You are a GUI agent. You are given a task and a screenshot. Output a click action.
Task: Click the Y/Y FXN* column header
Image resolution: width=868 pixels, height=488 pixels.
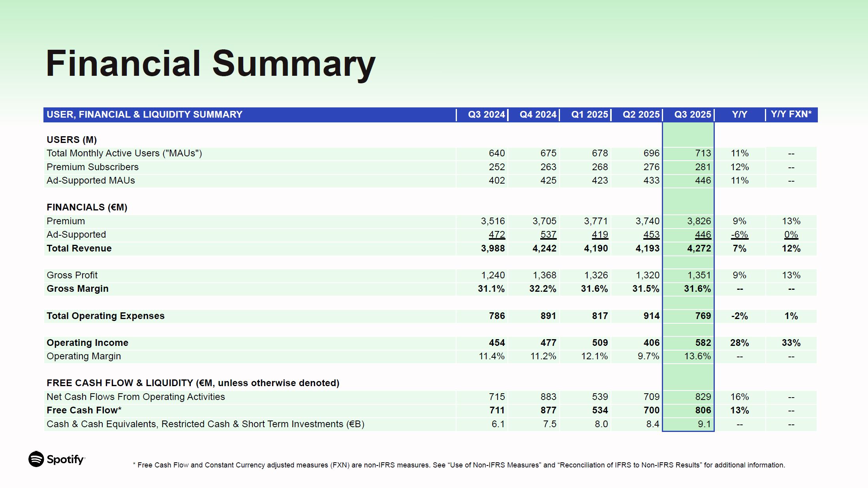click(x=791, y=114)
